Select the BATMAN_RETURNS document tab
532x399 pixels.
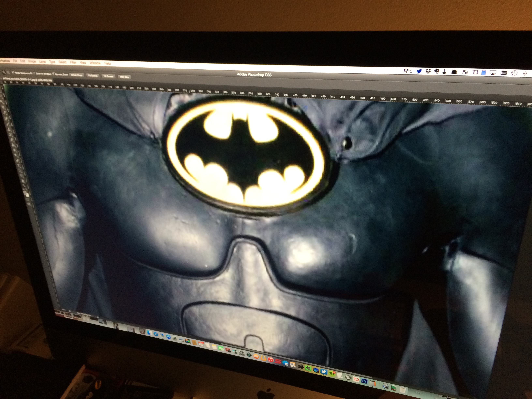pyautogui.click(x=27, y=80)
